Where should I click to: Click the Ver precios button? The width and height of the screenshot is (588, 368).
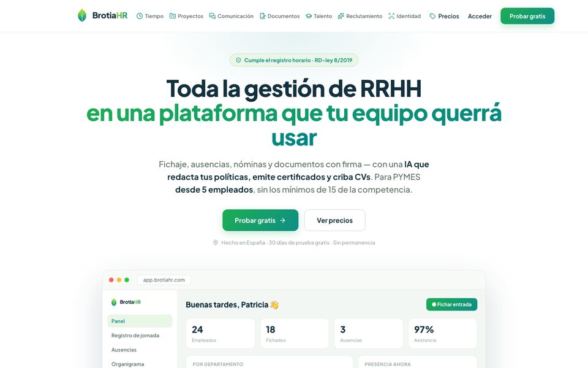[x=334, y=220]
